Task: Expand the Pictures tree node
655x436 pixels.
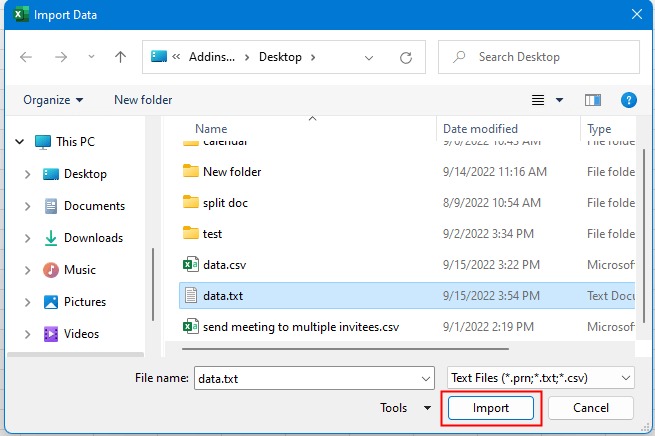Action: (x=28, y=302)
